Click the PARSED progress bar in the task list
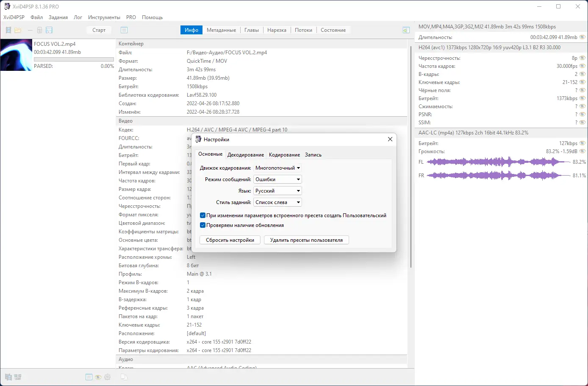 point(74,59)
